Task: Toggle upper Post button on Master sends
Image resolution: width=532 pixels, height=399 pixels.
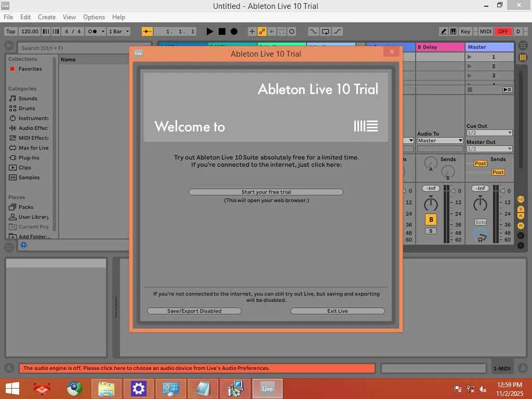Action: pyautogui.click(x=480, y=163)
